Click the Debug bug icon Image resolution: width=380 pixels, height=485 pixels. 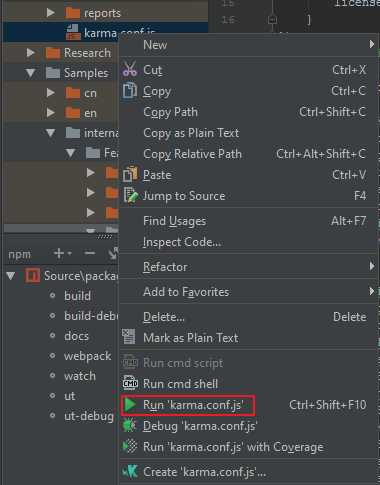coord(130,426)
